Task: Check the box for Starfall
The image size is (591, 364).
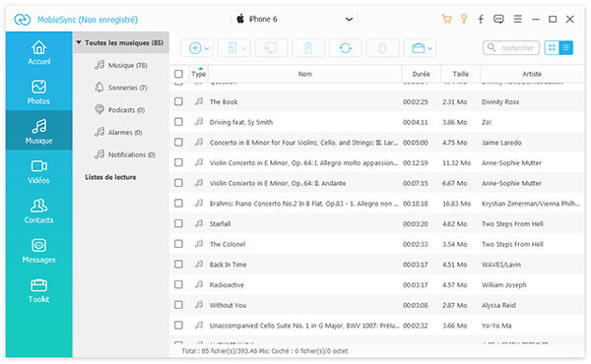Action: click(178, 223)
